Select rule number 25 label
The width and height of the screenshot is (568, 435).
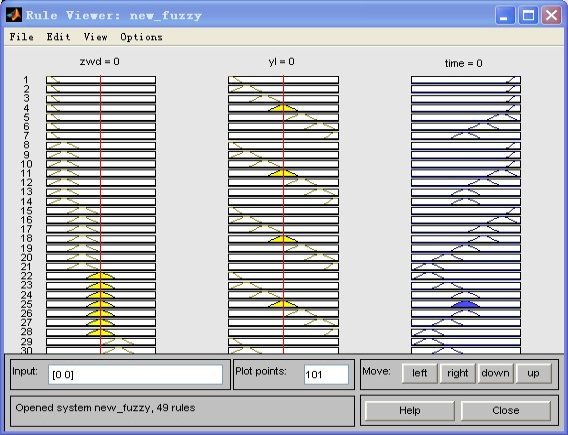(26, 304)
